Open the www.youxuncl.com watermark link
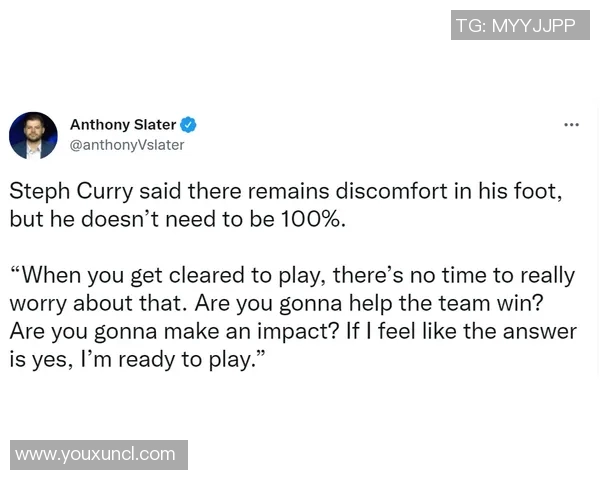The height and width of the screenshot is (480, 600). [x=97, y=454]
